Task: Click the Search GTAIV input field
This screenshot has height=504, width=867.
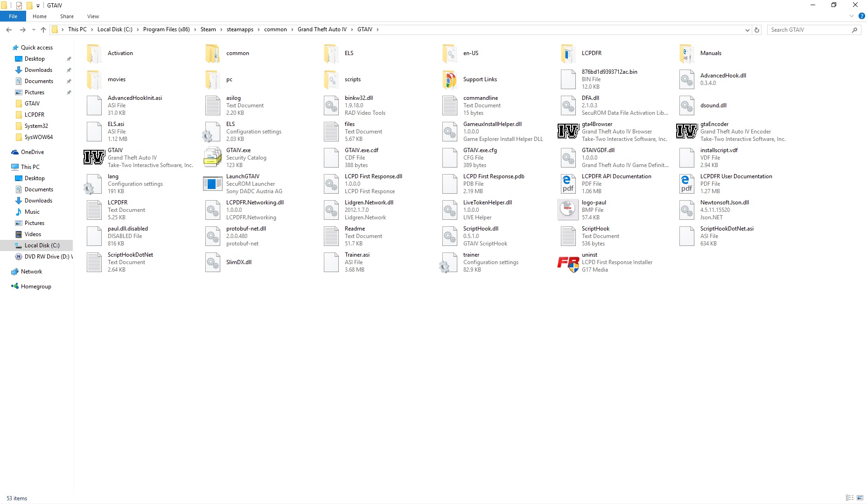Action: pos(810,30)
